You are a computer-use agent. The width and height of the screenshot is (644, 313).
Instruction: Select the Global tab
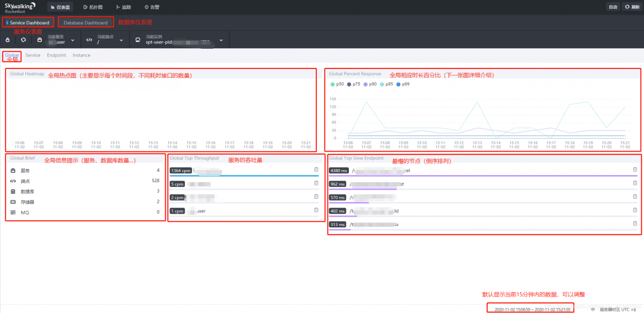tap(12, 55)
